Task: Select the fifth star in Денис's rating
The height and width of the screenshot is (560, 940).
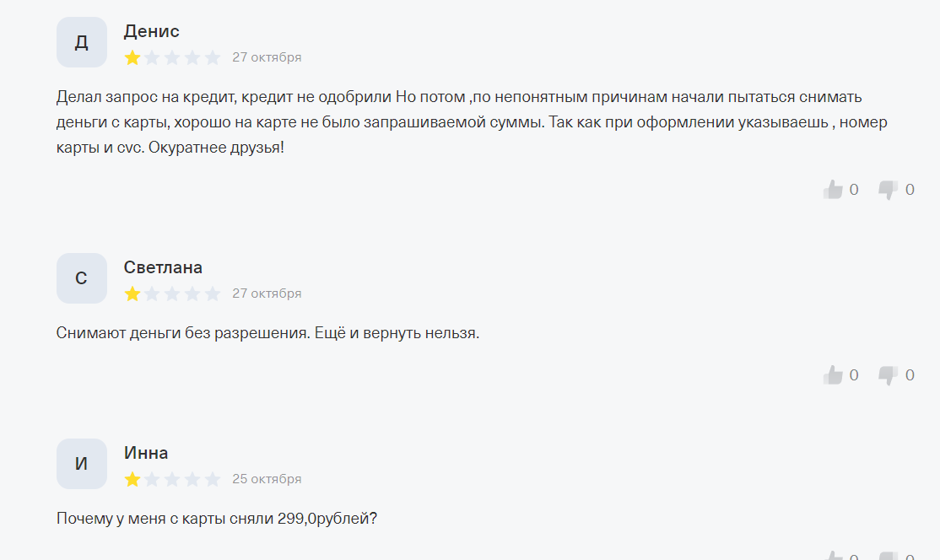Action: (x=213, y=57)
